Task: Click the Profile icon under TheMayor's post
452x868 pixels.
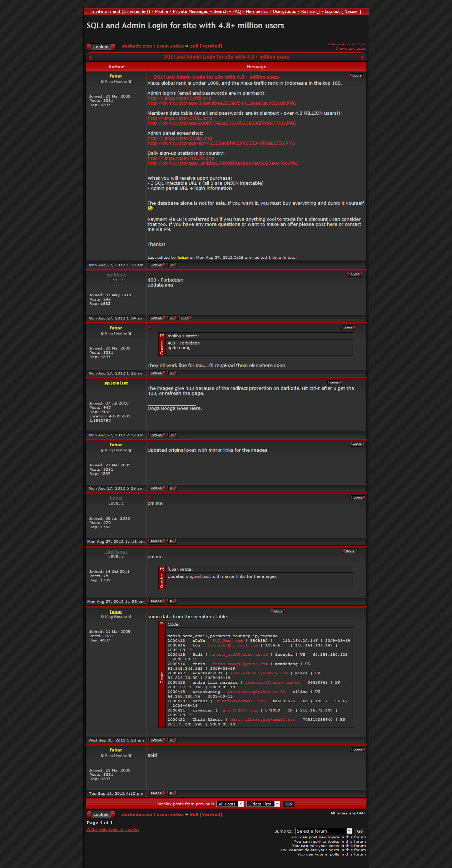Action: [x=156, y=601]
